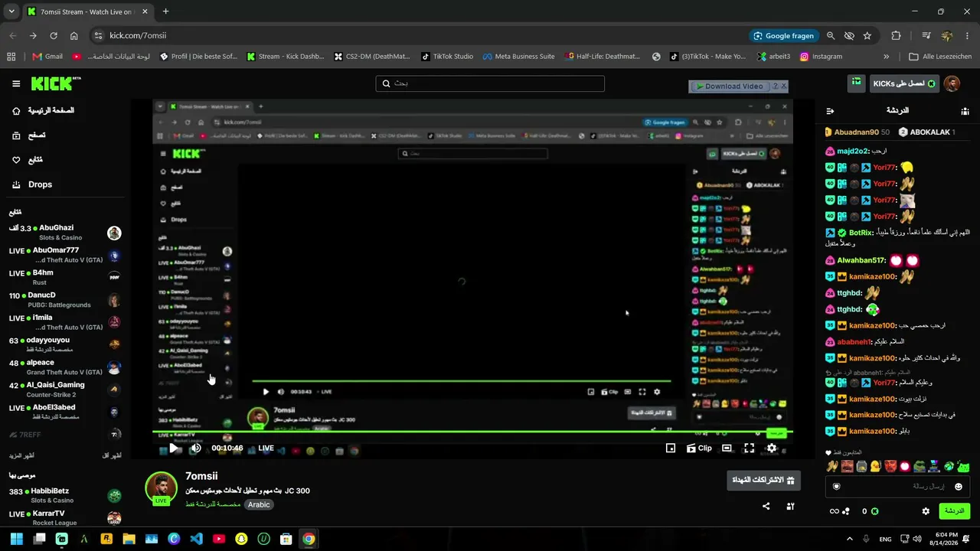Open B4hm's Rust stream

click(65, 277)
